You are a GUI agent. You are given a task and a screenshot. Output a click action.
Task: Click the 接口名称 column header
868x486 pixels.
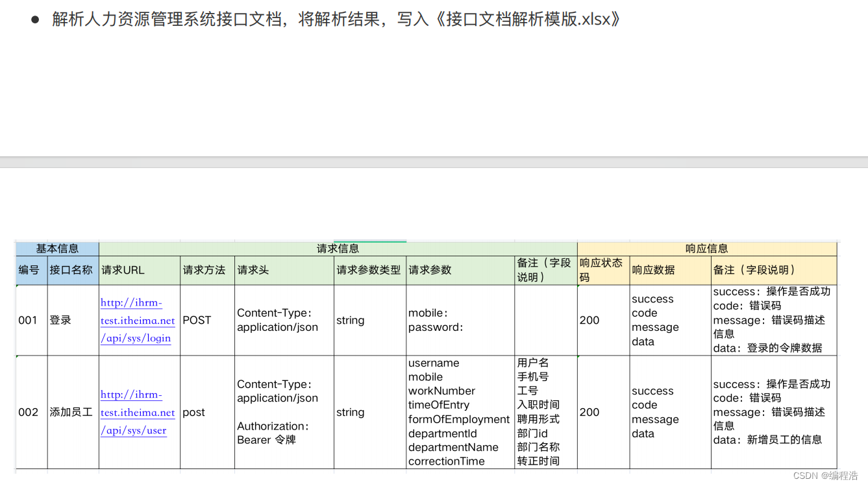(x=73, y=270)
